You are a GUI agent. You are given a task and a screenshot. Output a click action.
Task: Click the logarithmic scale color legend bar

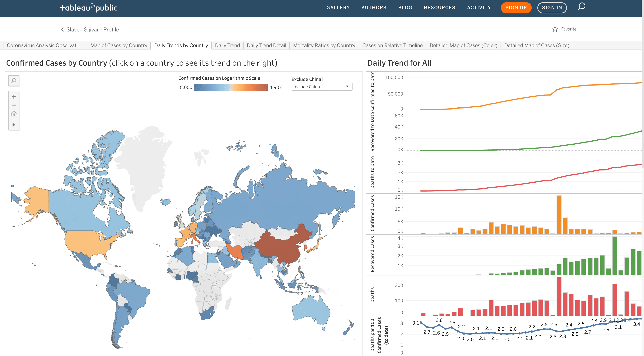231,87
